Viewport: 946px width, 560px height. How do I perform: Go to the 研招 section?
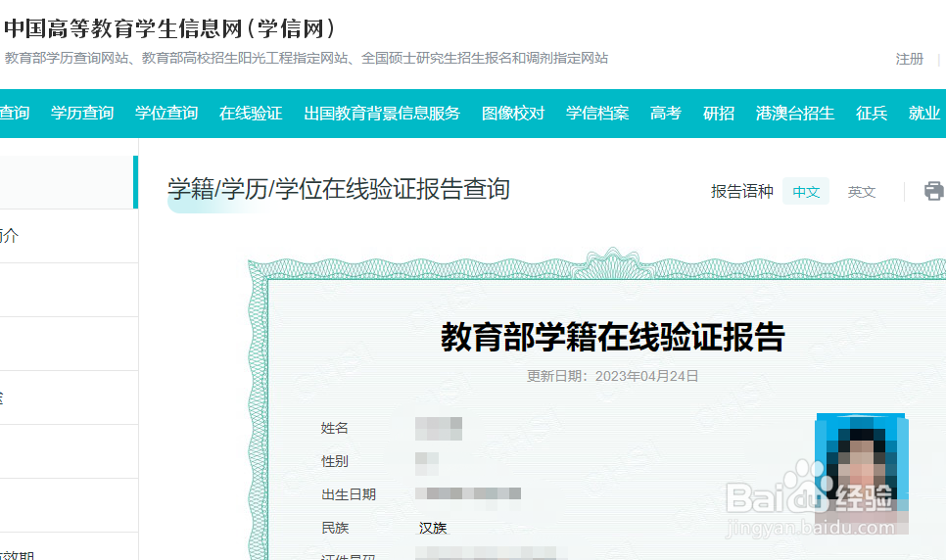(719, 113)
